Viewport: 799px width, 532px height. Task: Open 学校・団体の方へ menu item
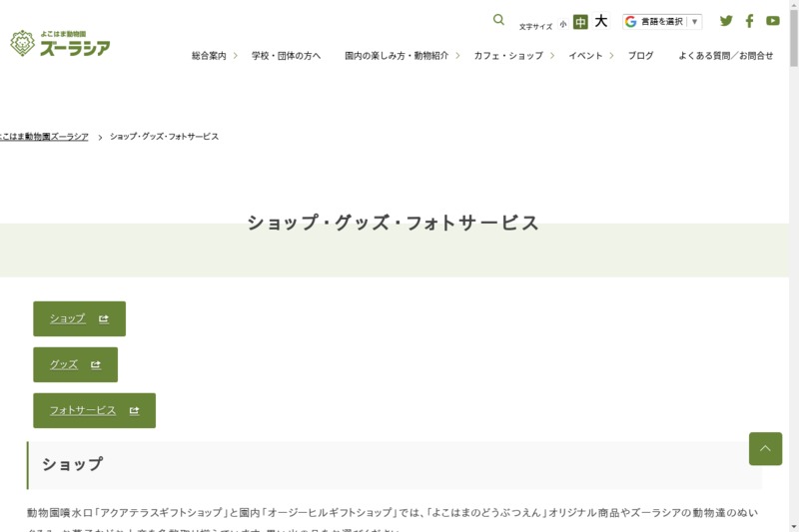[286, 56]
